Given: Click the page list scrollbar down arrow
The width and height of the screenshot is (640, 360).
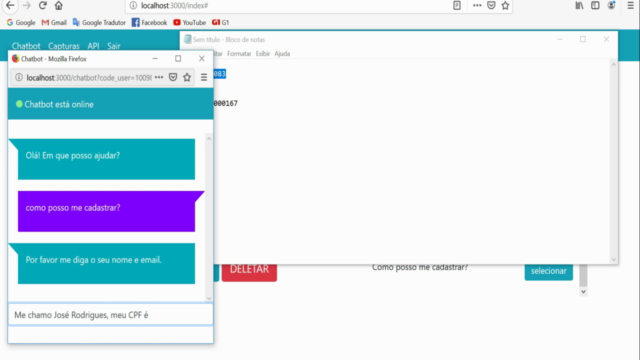Looking at the screenshot, I should [583, 291].
